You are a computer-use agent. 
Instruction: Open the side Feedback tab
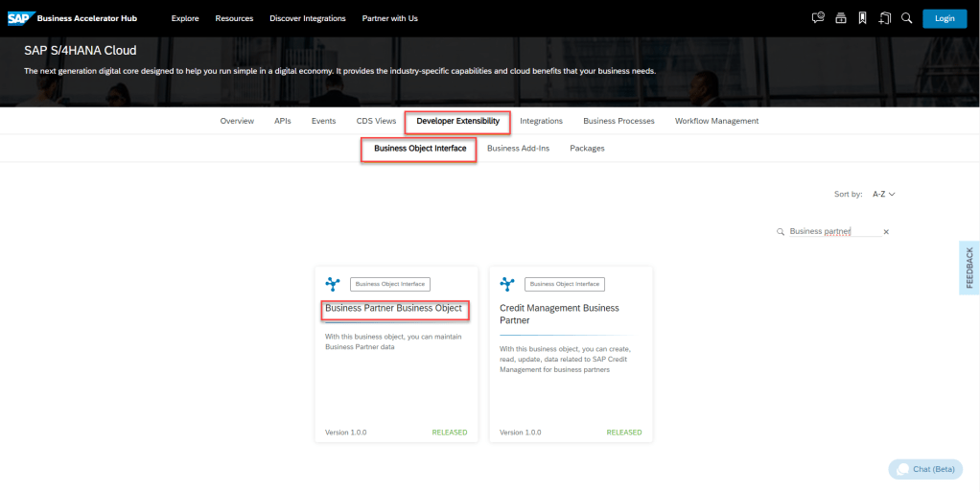tap(968, 267)
